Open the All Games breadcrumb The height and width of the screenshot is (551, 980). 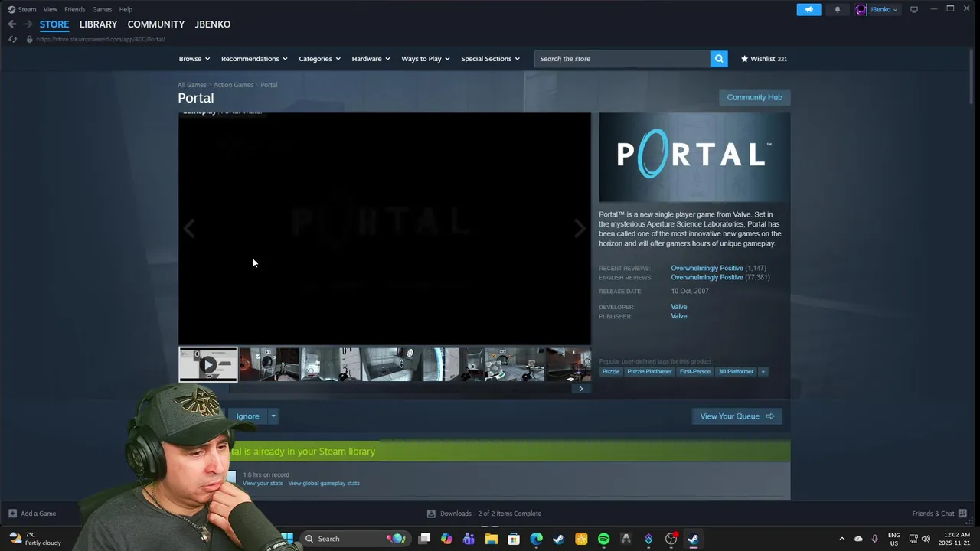[192, 85]
